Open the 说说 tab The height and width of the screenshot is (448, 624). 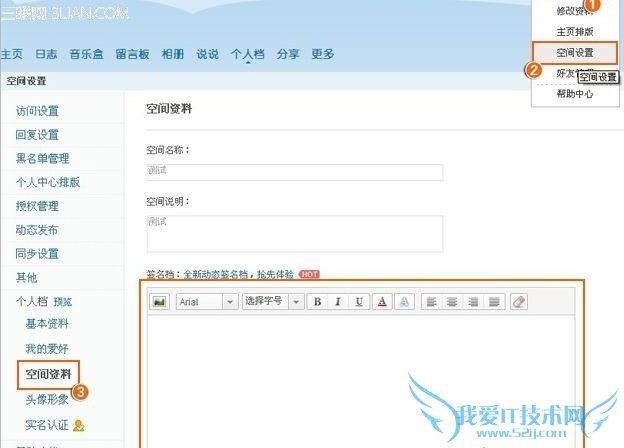(x=207, y=54)
